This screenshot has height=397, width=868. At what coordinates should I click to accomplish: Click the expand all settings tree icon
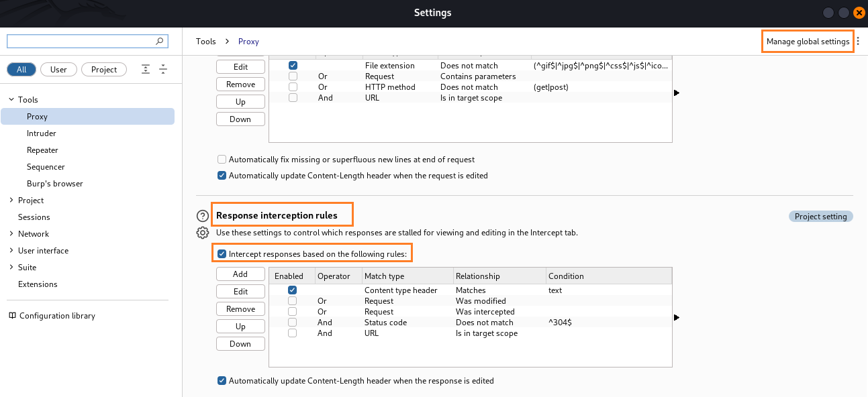click(146, 69)
